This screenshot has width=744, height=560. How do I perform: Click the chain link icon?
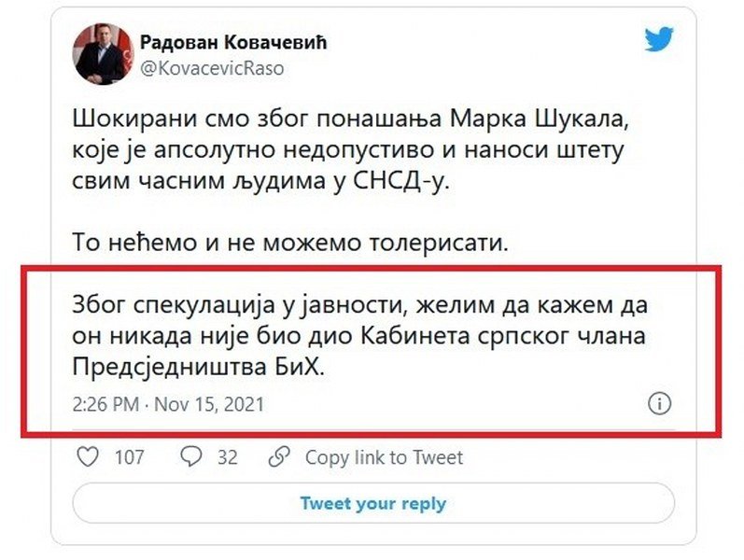pyautogui.click(x=277, y=456)
